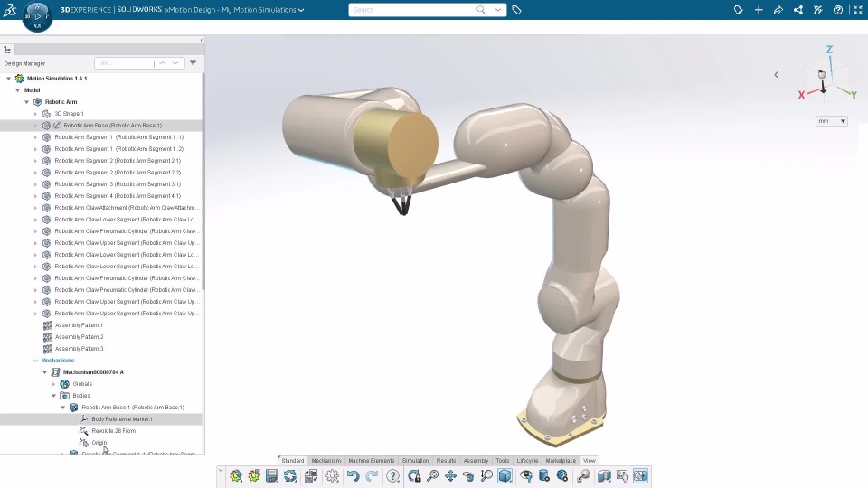Select the Zoom magnifier tool in toolbar
Viewport: 868px width, 488px height.
(x=432, y=476)
